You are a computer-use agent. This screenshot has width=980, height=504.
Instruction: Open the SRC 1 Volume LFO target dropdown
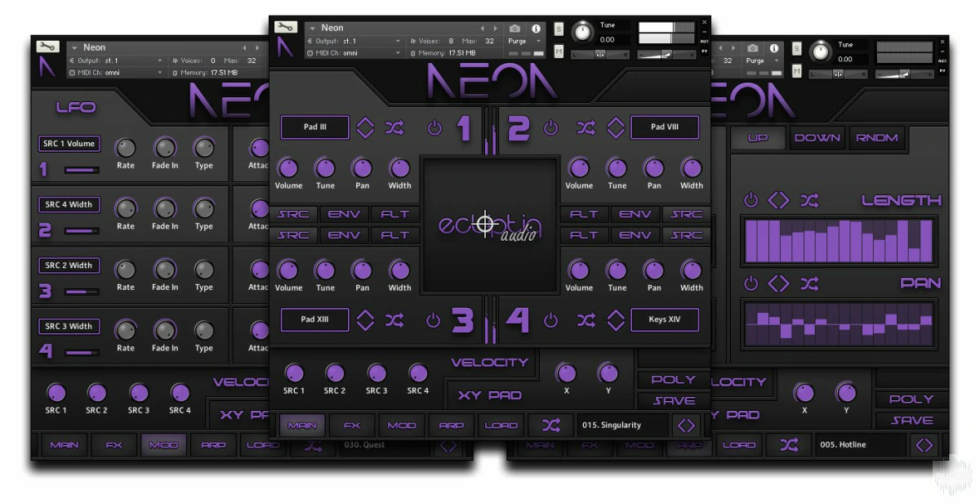tap(69, 144)
